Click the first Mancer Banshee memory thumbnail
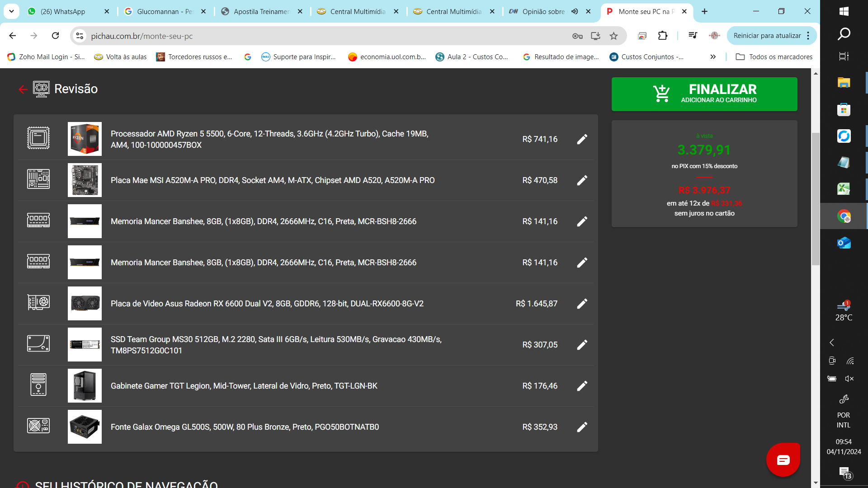The height and width of the screenshot is (488, 868). (x=85, y=221)
